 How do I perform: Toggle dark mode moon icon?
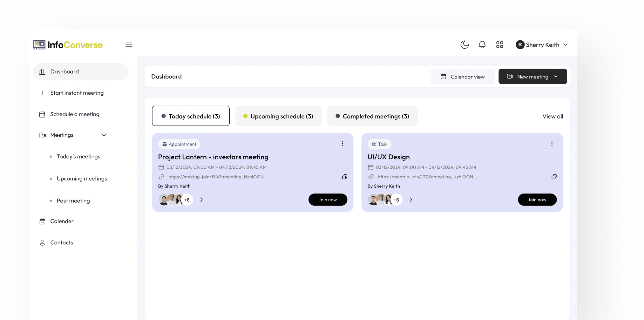[464, 45]
